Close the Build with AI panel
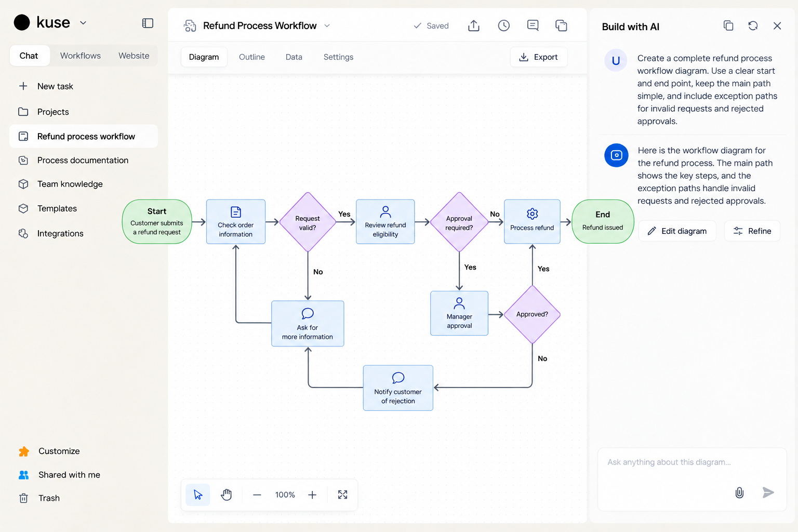 (777, 25)
